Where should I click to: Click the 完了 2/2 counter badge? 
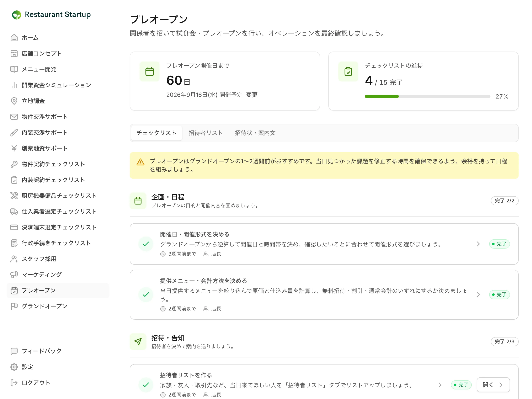pyautogui.click(x=505, y=201)
